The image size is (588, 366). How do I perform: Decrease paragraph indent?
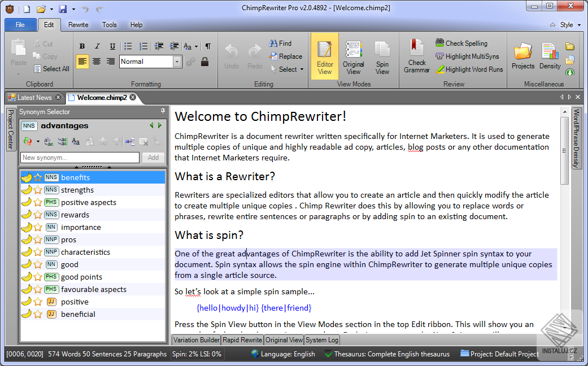159,46
